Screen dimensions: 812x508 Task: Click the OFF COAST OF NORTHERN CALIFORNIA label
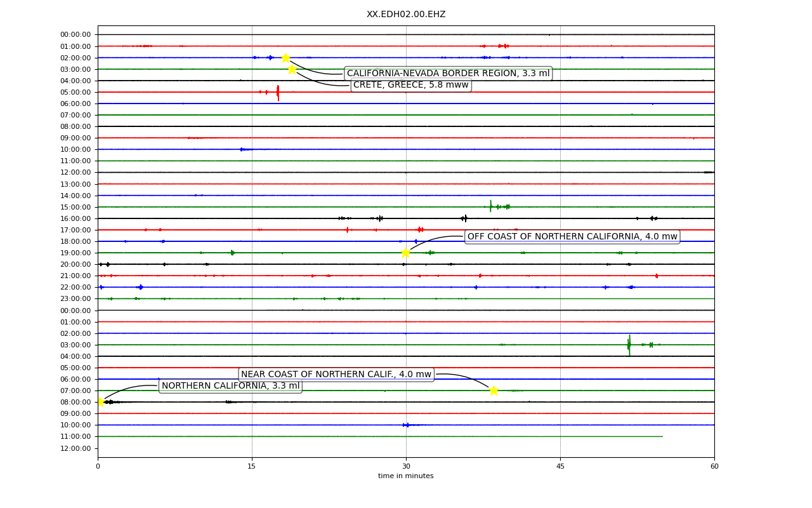click(x=572, y=237)
